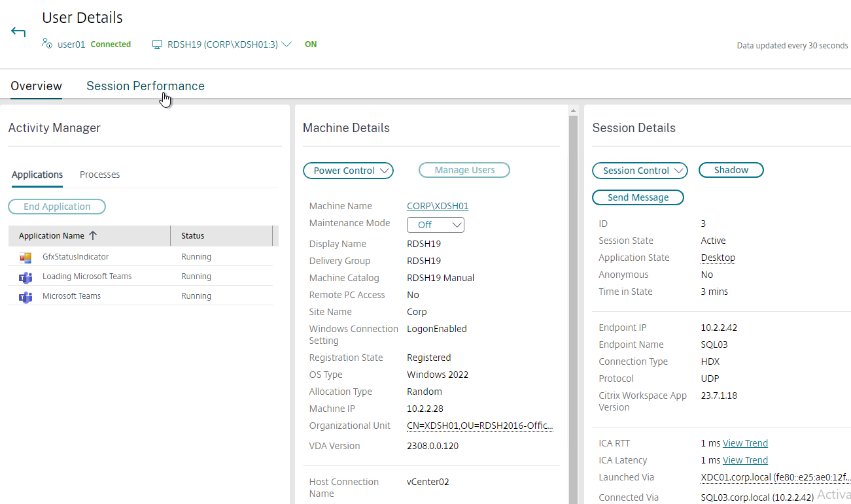Click the Manage Users button
This screenshot has height=504, width=851.
[464, 170]
